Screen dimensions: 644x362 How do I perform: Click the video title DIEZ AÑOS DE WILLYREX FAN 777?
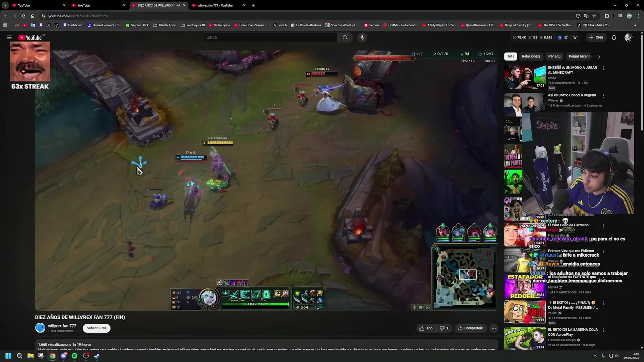point(80,317)
